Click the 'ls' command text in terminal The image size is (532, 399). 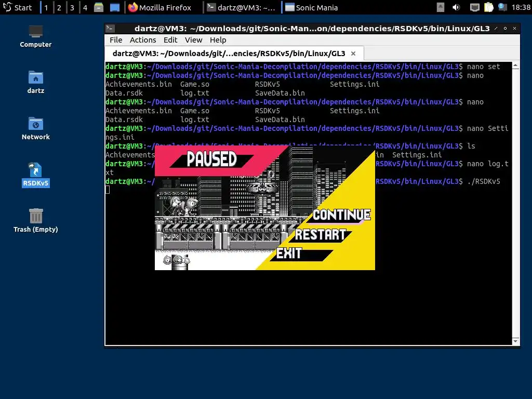pyautogui.click(x=471, y=146)
